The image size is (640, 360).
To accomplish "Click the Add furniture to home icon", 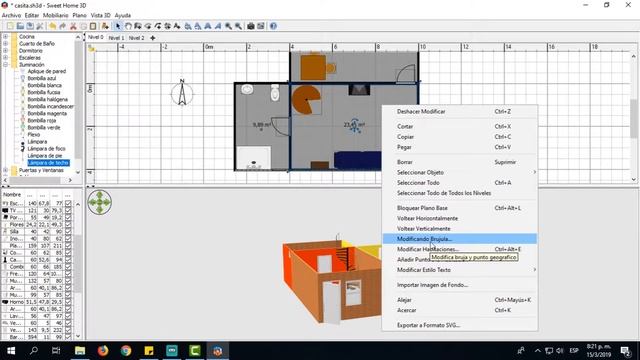I will tap(105, 26).
